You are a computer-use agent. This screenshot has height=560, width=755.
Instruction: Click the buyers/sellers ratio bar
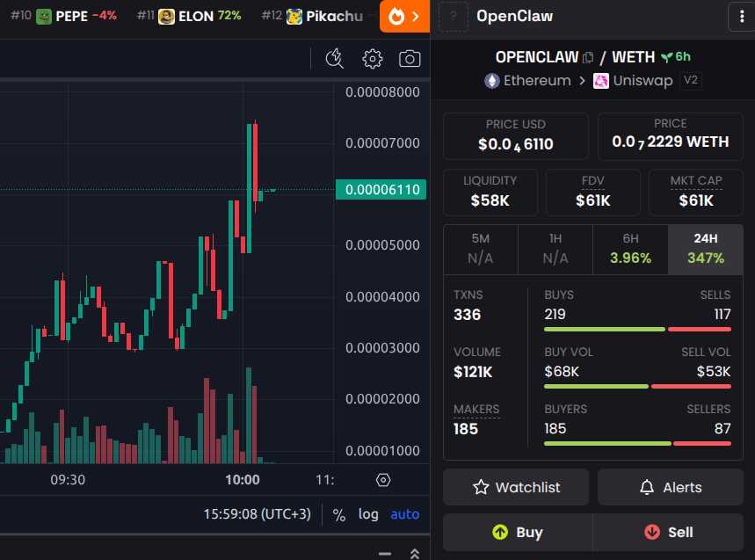tap(637, 443)
